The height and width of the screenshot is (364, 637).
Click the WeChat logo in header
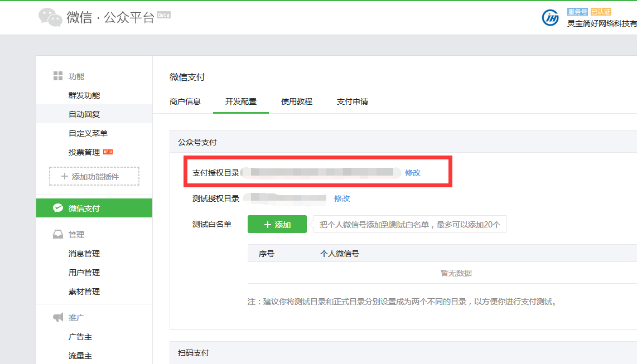tap(50, 17)
